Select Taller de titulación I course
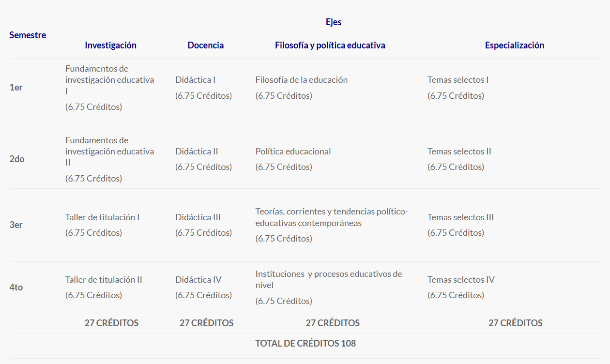The image size is (610, 364). (103, 217)
